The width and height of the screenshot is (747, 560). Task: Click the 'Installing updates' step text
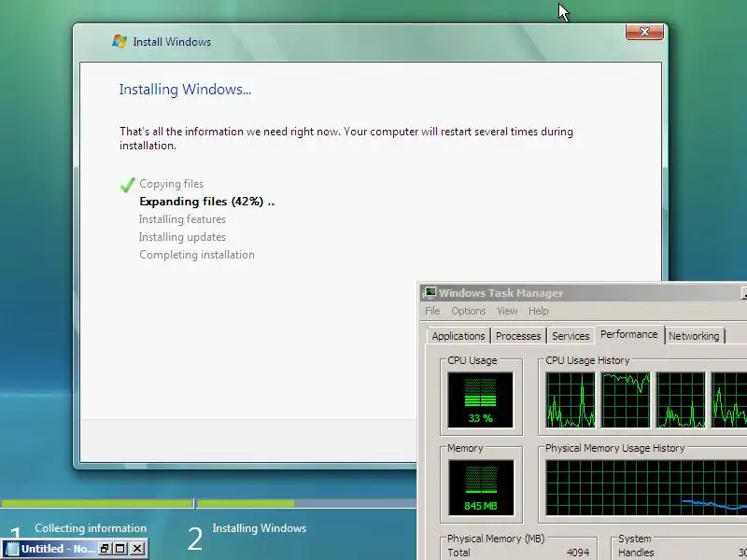tap(182, 237)
